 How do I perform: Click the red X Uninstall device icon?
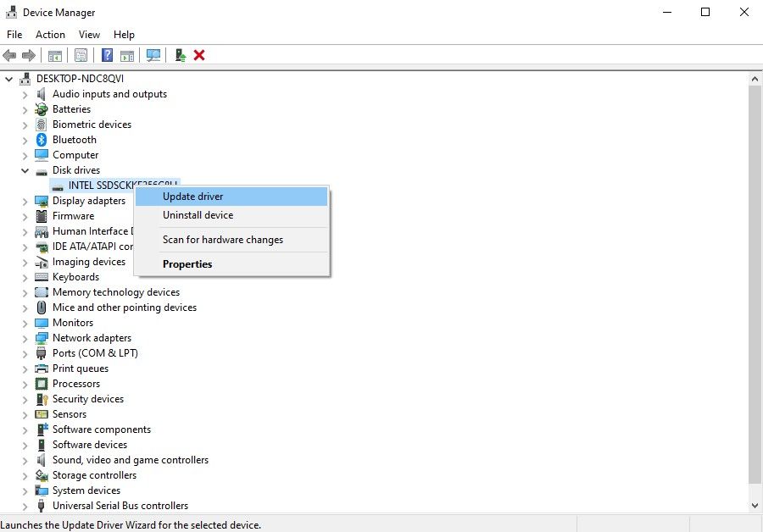[199, 55]
